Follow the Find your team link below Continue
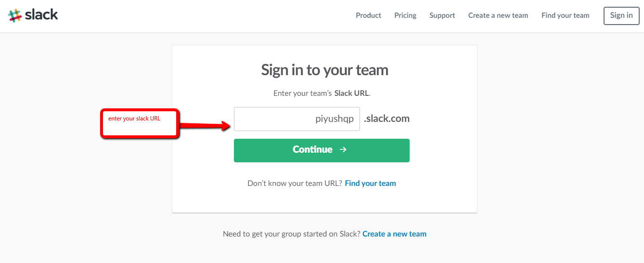 pos(370,184)
